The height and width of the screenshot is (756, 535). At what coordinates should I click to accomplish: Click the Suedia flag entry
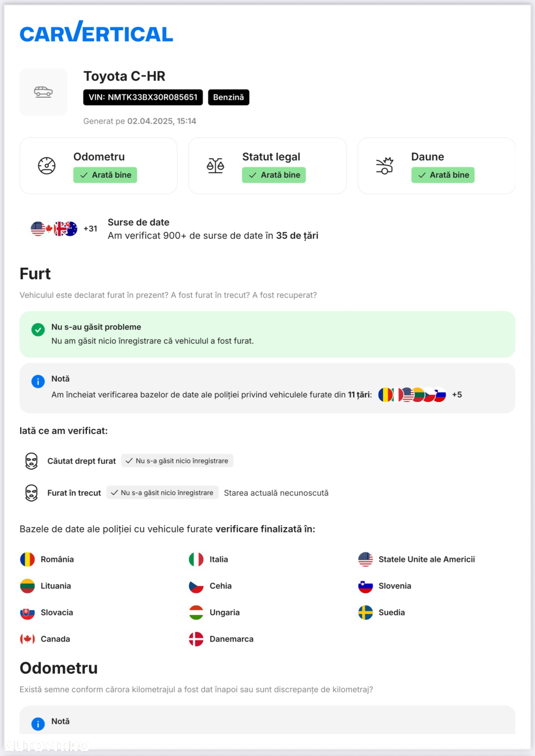click(382, 613)
